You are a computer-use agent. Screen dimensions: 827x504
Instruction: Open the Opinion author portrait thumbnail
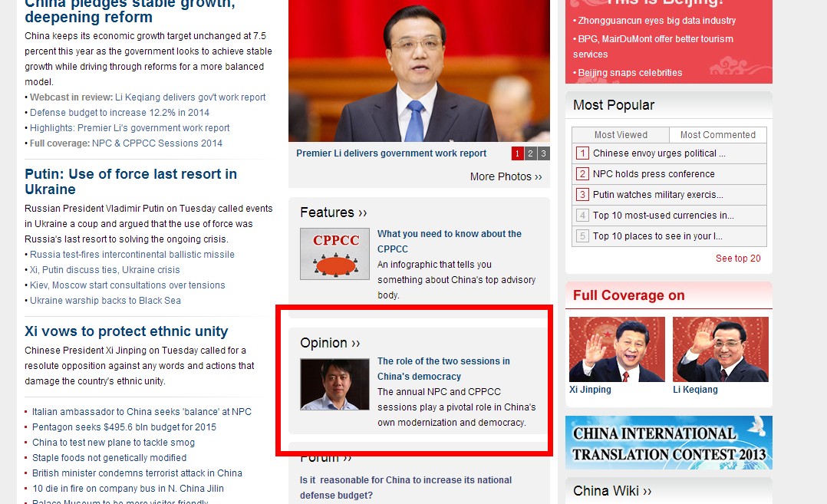tap(335, 384)
